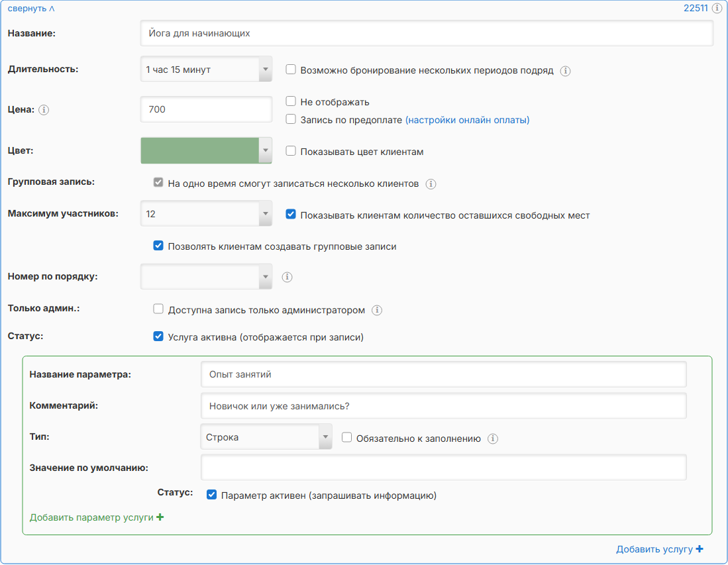This screenshot has width=728, height=565.
Task: Open the Длительность dropdown showing 1 час 15 минут
Action: click(206, 70)
